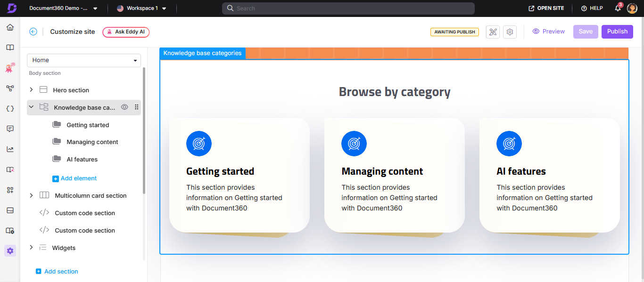Click Add element link
This screenshot has height=282, width=644.
[x=74, y=178]
